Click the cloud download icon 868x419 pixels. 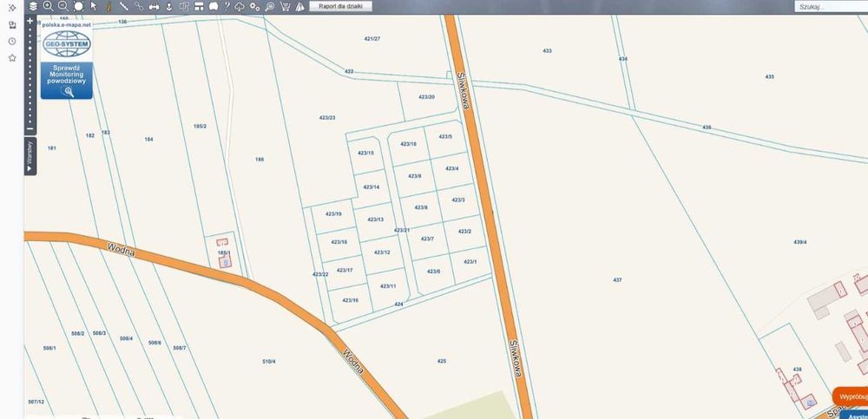click(240, 7)
